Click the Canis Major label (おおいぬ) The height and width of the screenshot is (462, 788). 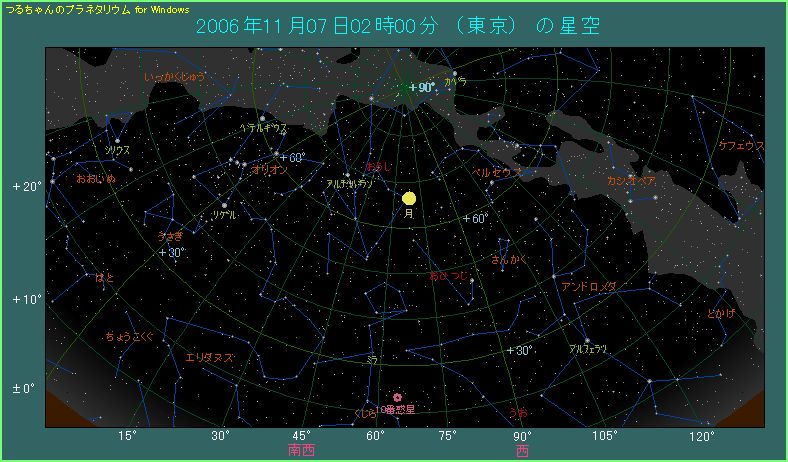click(96, 179)
